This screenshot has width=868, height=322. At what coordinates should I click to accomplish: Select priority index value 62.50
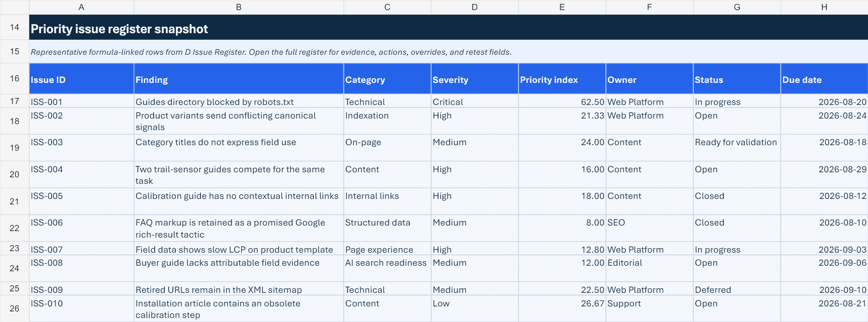[x=562, y=101]
